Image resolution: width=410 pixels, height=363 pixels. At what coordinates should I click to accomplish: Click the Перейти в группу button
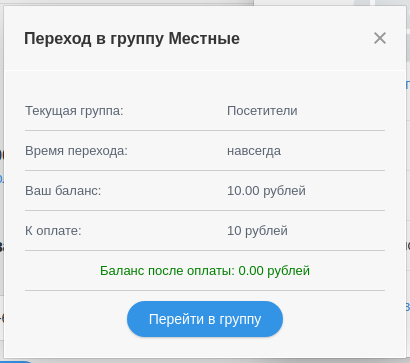[205, 319]
